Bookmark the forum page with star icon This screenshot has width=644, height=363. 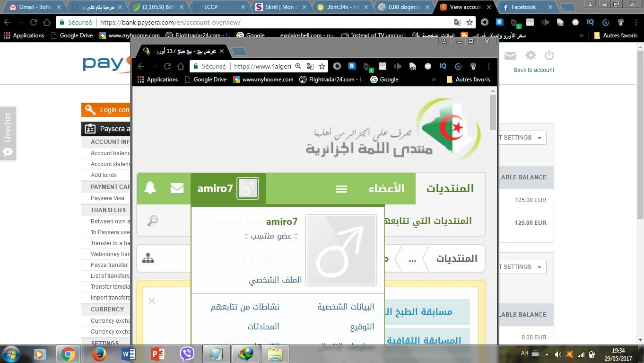[x=322, y=66]
